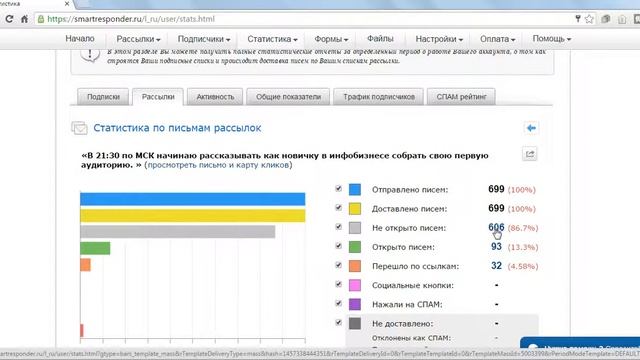Click the 606 unopened letters count link
Viewport: 640px width, 360px height.
coord(496,227)
